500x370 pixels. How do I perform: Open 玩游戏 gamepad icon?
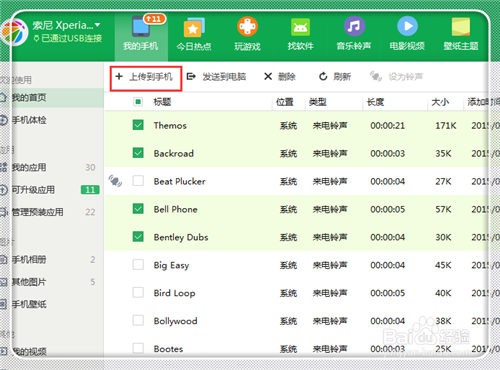pos(247,27)
